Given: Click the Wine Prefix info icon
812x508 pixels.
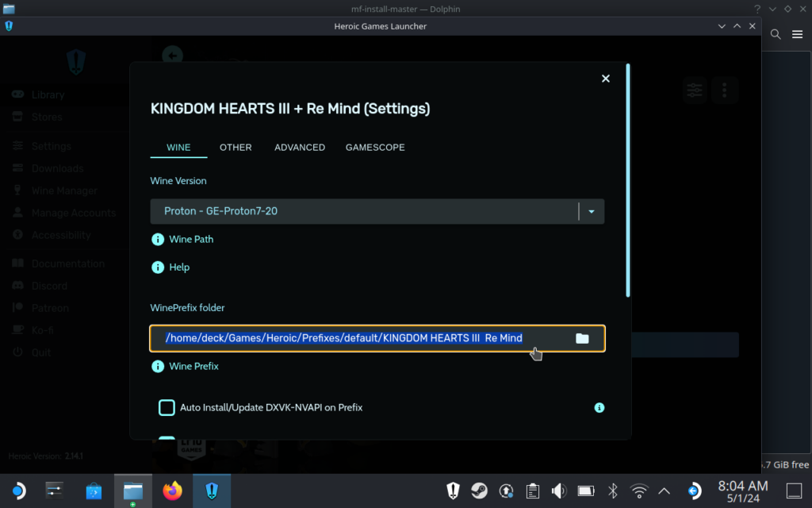Looking at the screenshot, I should point(158,367).
